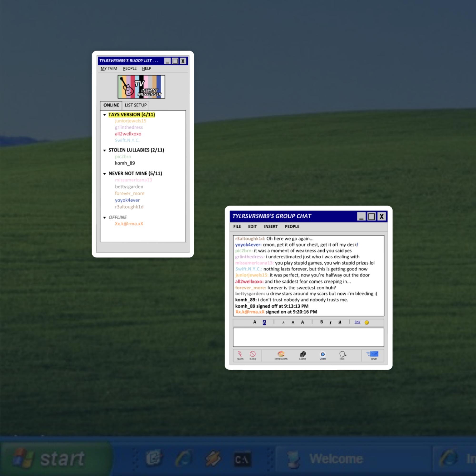Screen dimensions: 476x476
Task: Open the HELP menu in buddy list
Action: [147, 69]
